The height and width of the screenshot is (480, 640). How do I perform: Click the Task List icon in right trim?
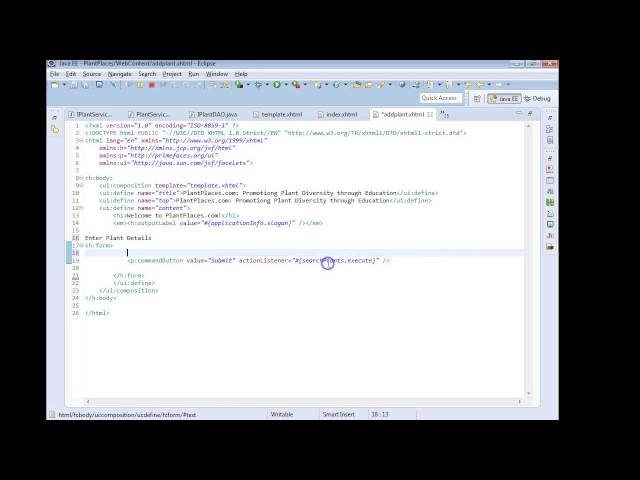pos(549,140)
